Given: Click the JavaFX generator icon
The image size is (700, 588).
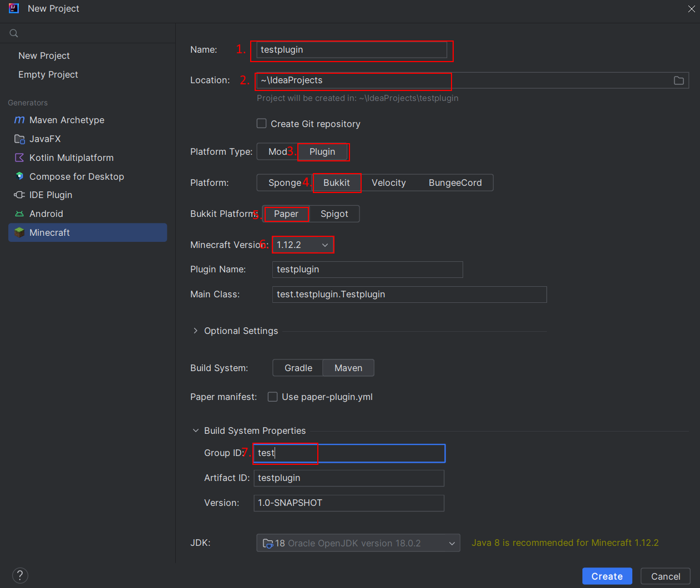Looking at the screenshot, I should point(19,139).
